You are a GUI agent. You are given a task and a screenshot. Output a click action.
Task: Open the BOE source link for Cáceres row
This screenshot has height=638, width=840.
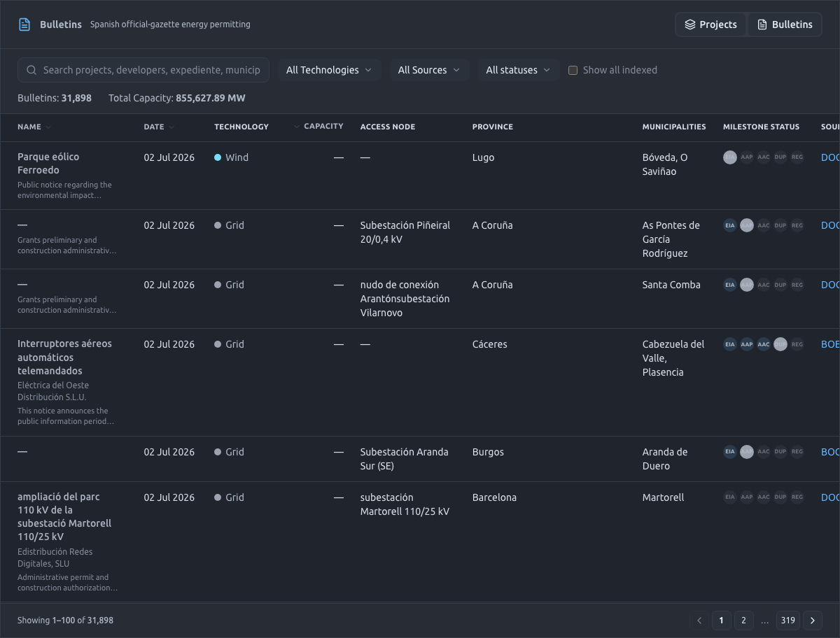click(x=830, y=344)
